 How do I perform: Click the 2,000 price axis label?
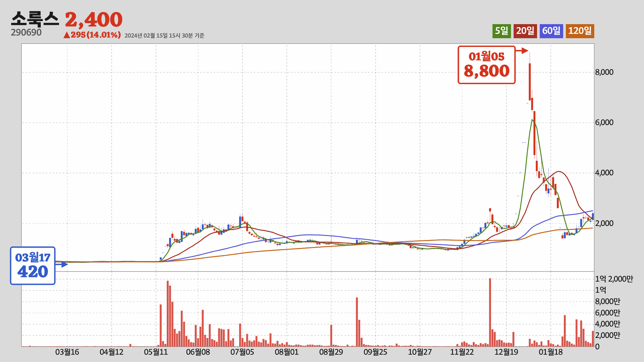click(604, 223)
